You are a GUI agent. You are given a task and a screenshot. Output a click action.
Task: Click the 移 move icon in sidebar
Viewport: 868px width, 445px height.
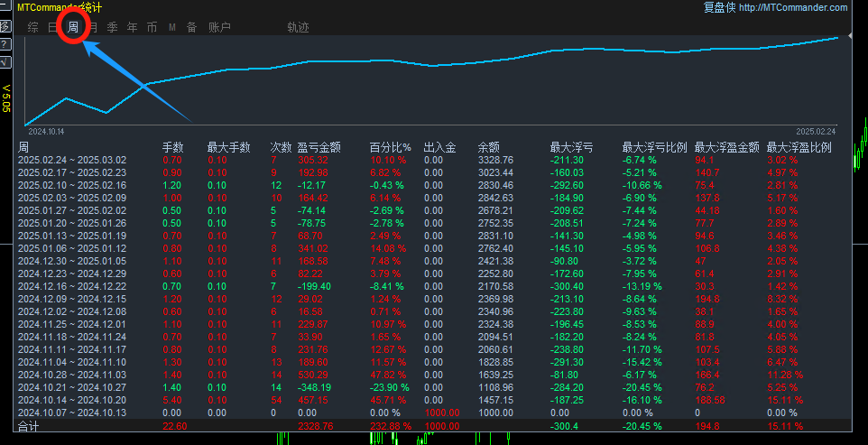[5, 25]
